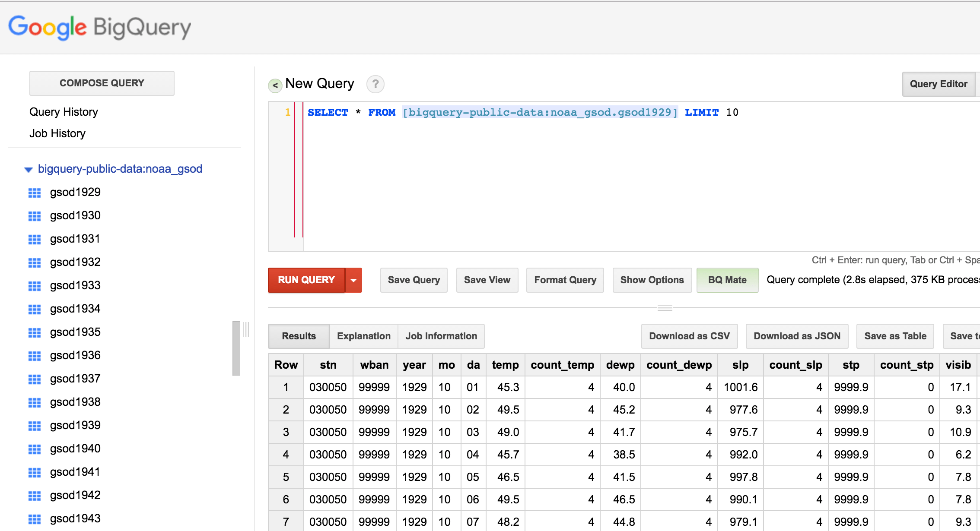Image resolution: width=980 pixels, height=531 pixels.
Task: Click the gsod1930 table icon
Action: pyautogui.click(x=35, y=216)
